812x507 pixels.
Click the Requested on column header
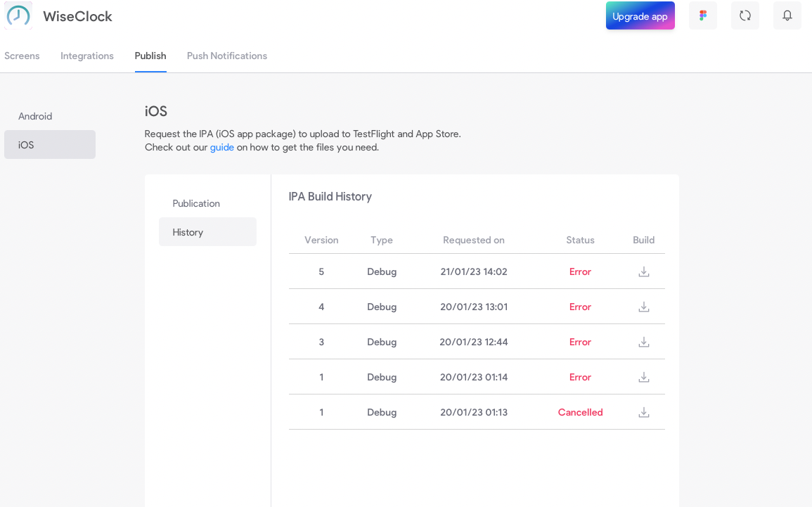[x=474, y=240]
